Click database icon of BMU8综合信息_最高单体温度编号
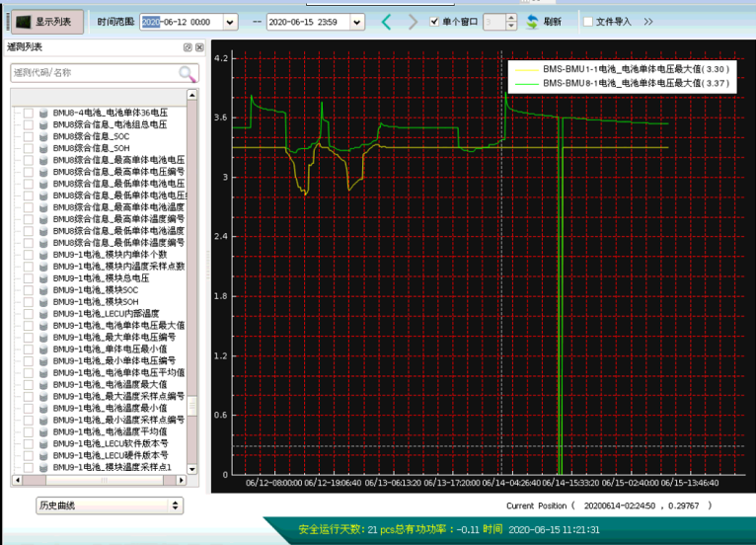 pyautogui.click(x=43, y=219)
